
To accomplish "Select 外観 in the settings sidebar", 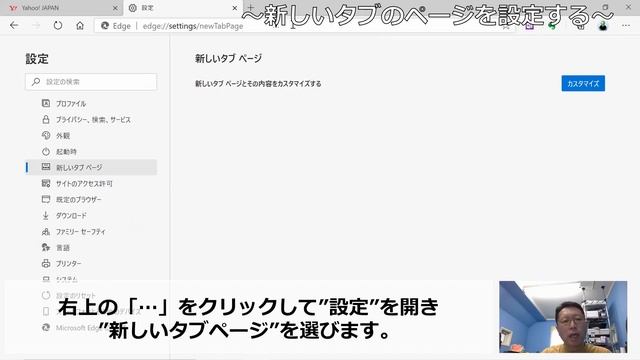I will pos(91,136).
